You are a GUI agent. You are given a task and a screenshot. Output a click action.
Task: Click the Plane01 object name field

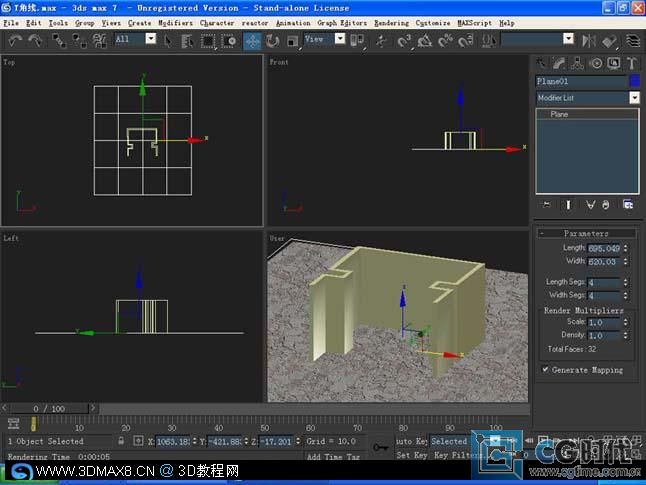pyautogui.click(x=582, y=81)
